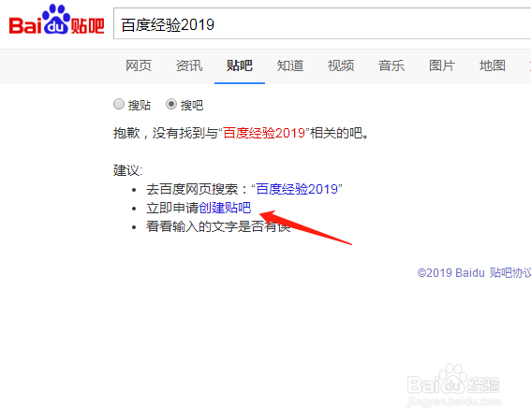The width and height of the screenshot is (531, 420).
Task: Click the 看看输入的文字是否有误 suggestion text
Action: click(218, 226)
